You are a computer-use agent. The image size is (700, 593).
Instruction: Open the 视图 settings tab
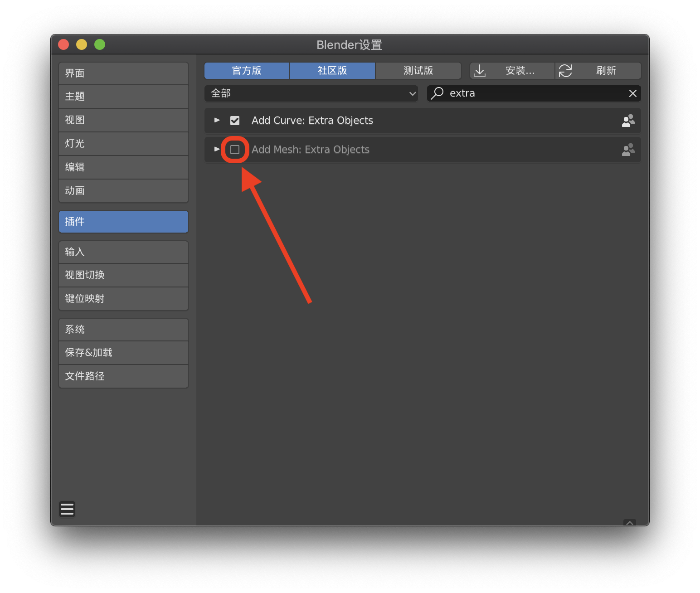[123, 120]
